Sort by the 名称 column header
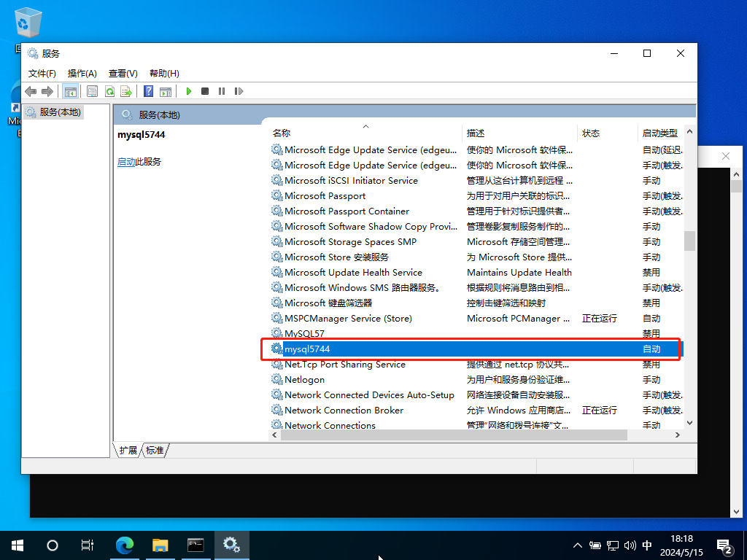This screenshot has width=747, height=560. [282, 133]
